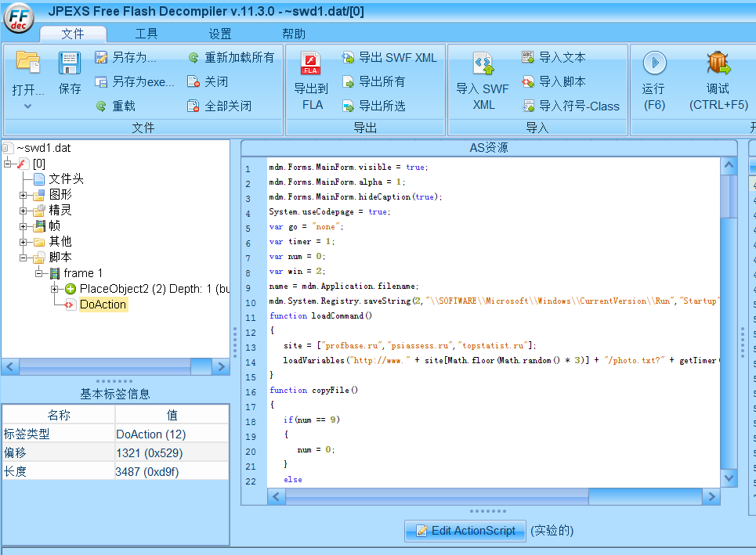Select the 文件头 tree item
The width and height of the screenshot is (756, 555).
point(66,179)
